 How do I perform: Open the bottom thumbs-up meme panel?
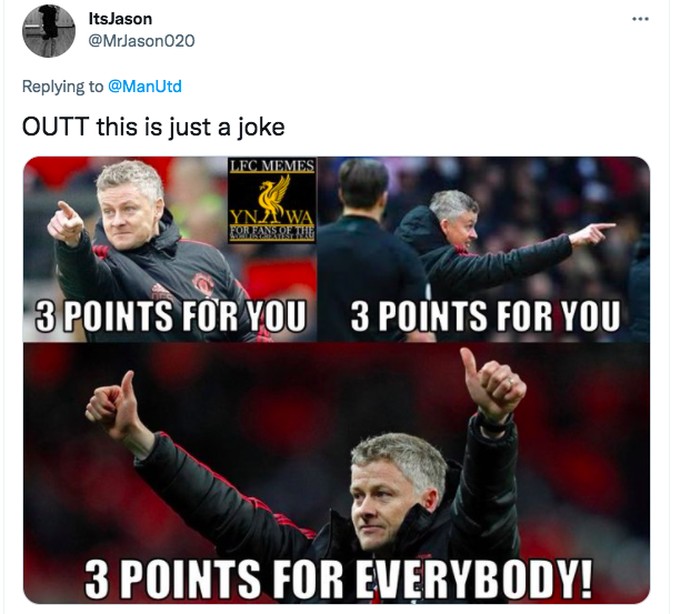click(337, 473)
